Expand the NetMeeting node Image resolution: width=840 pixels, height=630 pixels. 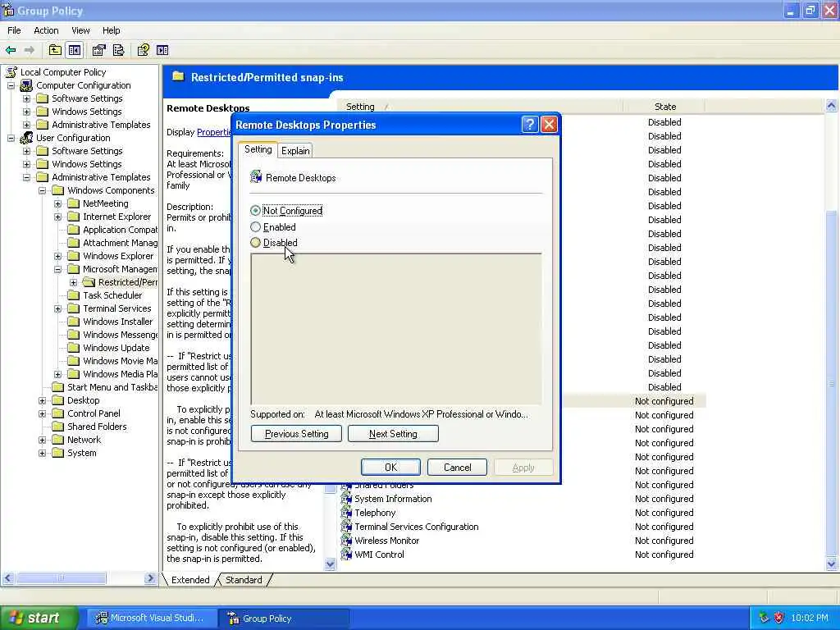[58, 203]
